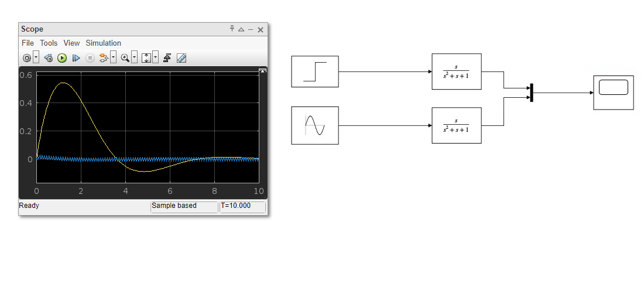The height and width of the screenshot is (304, 644).
Task: Click the Step Forward icon
Action: click(76, 58)
